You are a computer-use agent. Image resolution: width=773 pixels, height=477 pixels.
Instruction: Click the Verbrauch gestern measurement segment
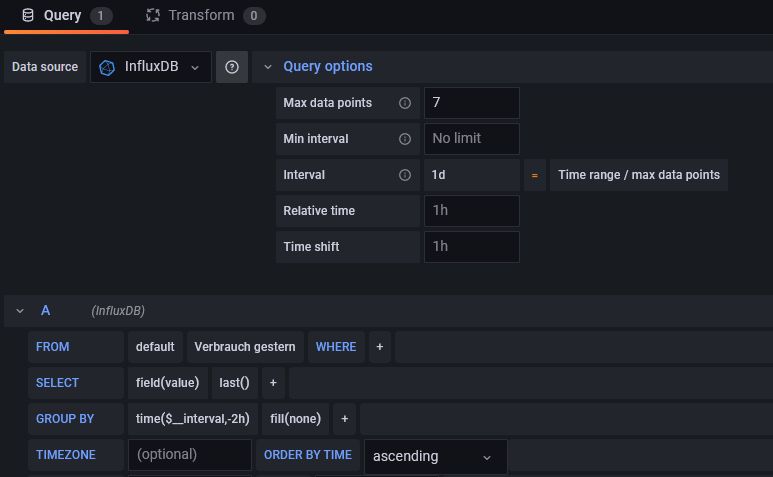245,347
